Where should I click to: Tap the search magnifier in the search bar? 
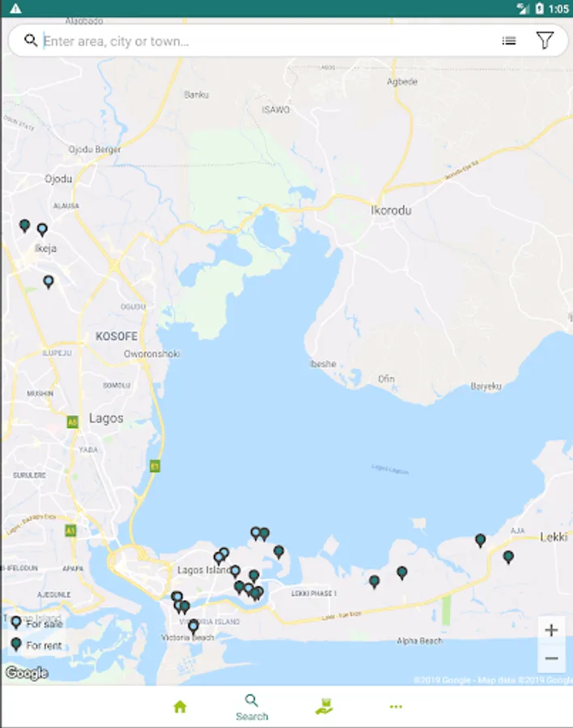point(31,40)
